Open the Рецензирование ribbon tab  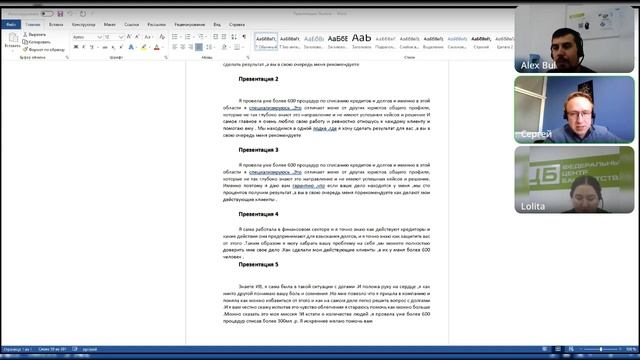click(189, 24)
